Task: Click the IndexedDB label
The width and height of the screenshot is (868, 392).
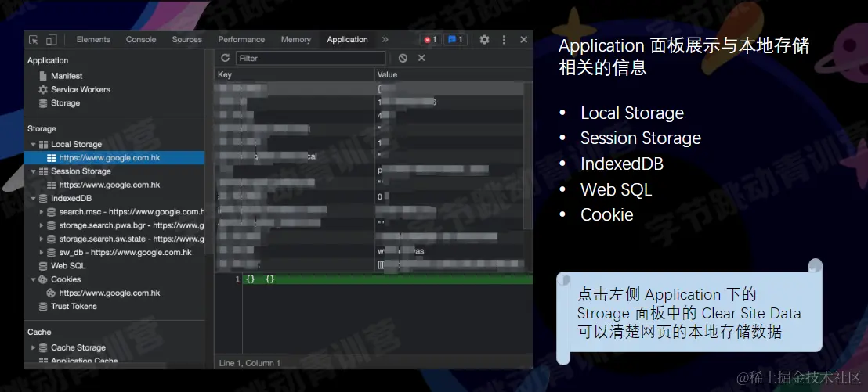Action: click(x=71, y=199)
